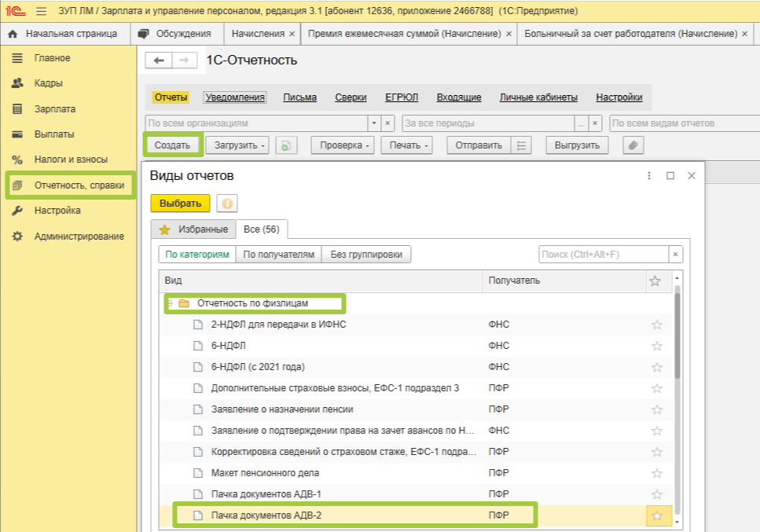Star Макет пенсионного дела report
Screen dimensions: 760x532
tap(657, 473)
